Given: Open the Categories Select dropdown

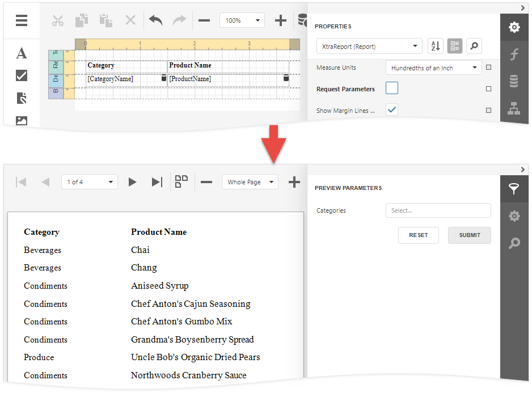Looking at the screenshot, I should click(438, 210).
